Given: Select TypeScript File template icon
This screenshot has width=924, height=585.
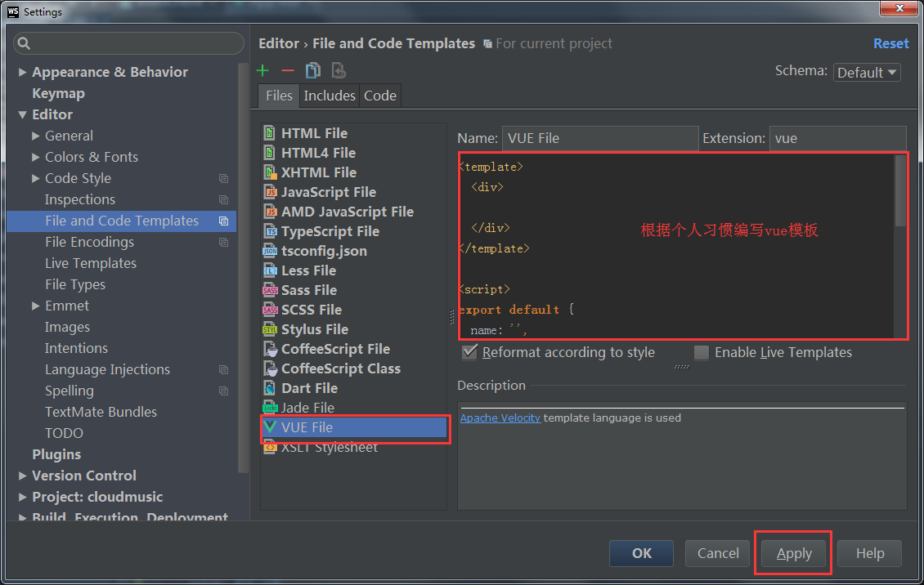Looking at the screenshot, I should pos(270,231).
